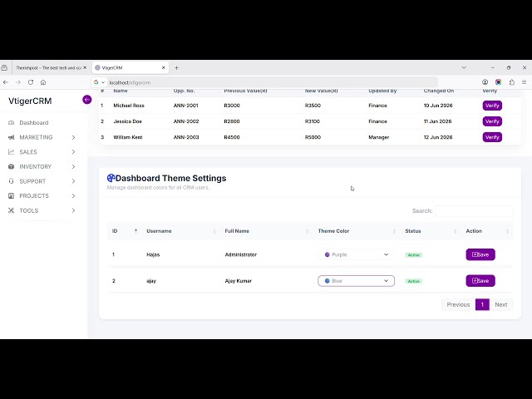Open PROJECTS menu label
This screenshot has width=532, height=399.
[x=34, y=196]
